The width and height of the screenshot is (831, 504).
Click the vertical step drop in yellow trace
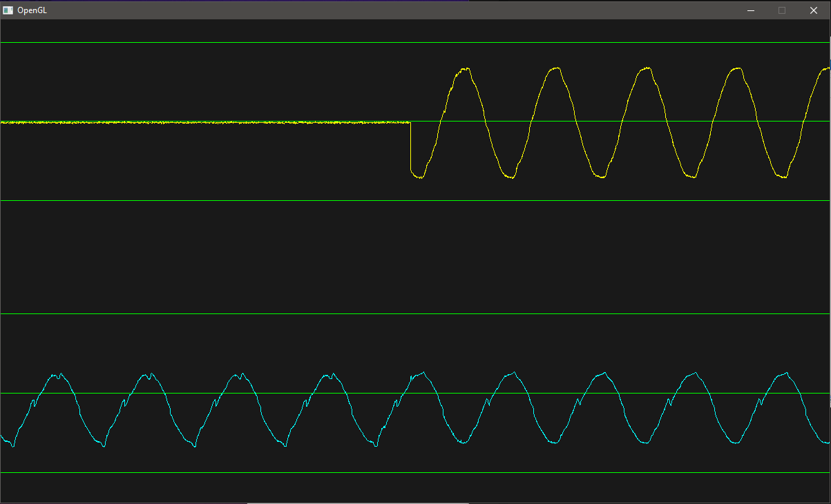click(x=410, y=148)
